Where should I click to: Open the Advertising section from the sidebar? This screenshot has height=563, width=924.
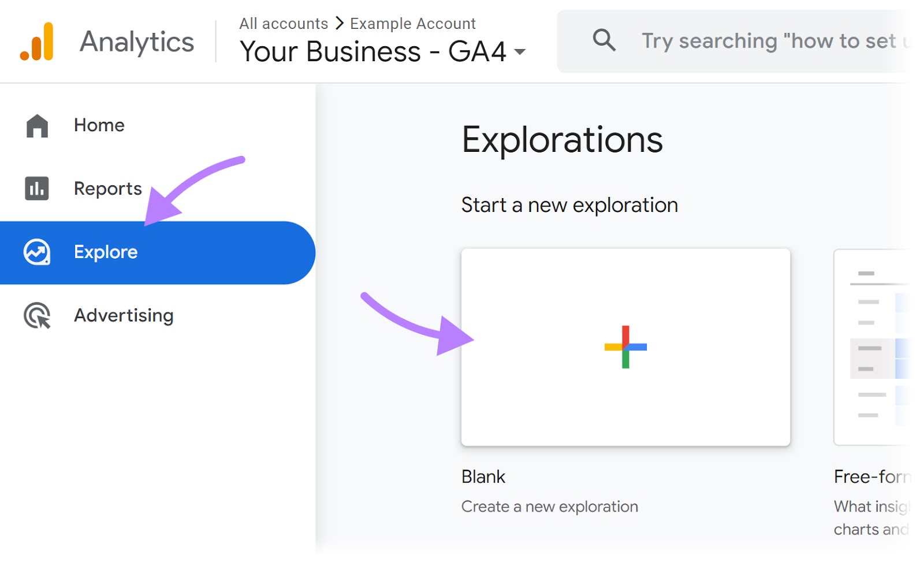pyautogui.click(x=122, y=316)
